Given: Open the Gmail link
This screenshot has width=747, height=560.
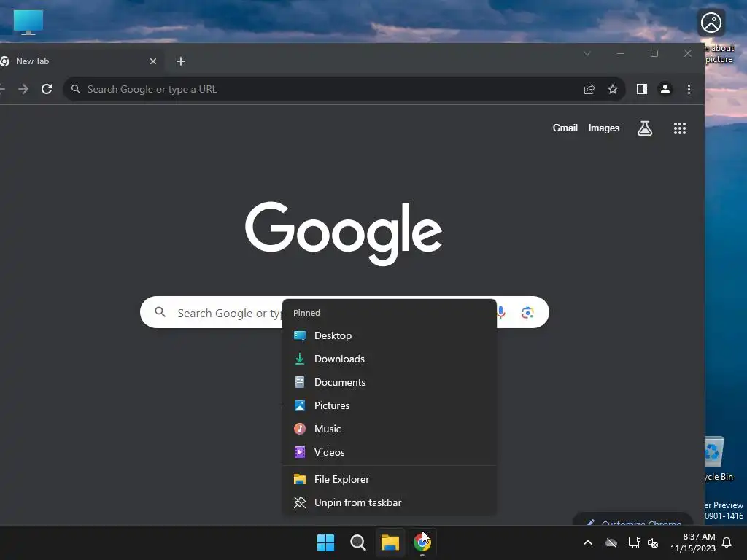Looking at the screenshot, I should [x=565, y=128].
